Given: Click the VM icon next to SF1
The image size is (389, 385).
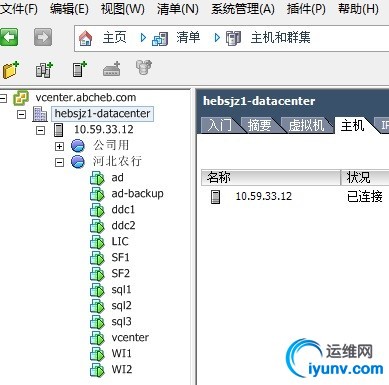Looking at the screenshot, I should [x=97, y=258].
